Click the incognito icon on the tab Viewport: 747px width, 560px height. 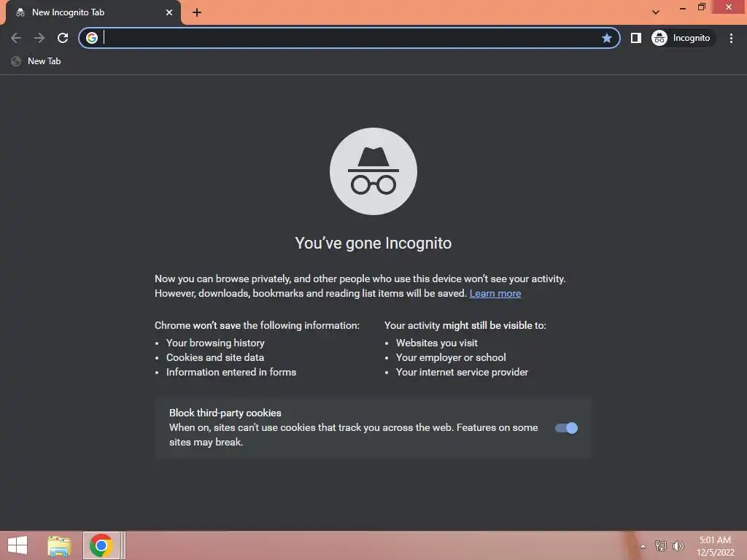click(20, 12)
